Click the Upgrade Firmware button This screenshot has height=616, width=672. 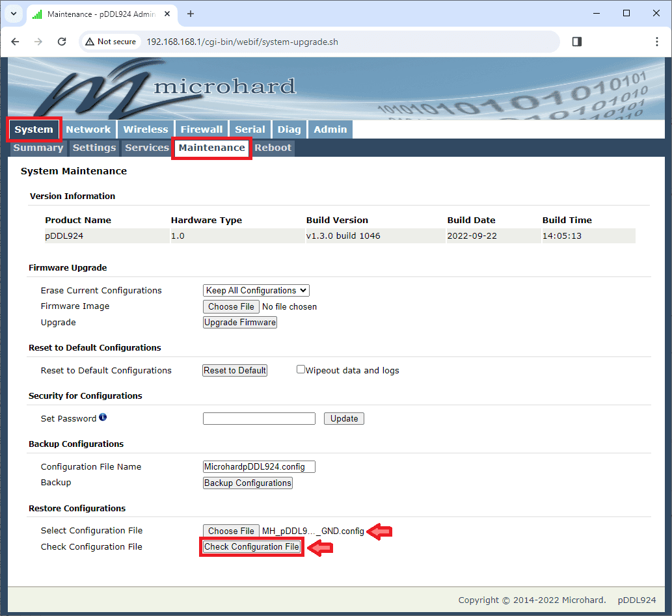(240, 323)
